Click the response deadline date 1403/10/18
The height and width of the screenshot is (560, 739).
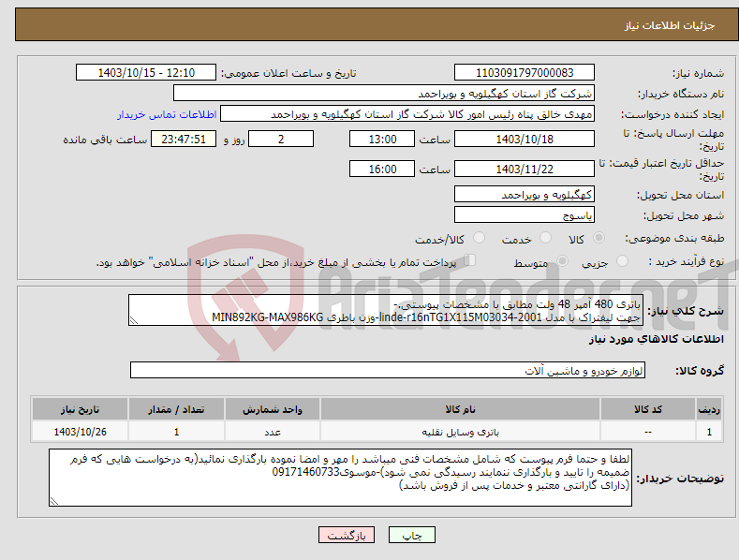[525, 139]
